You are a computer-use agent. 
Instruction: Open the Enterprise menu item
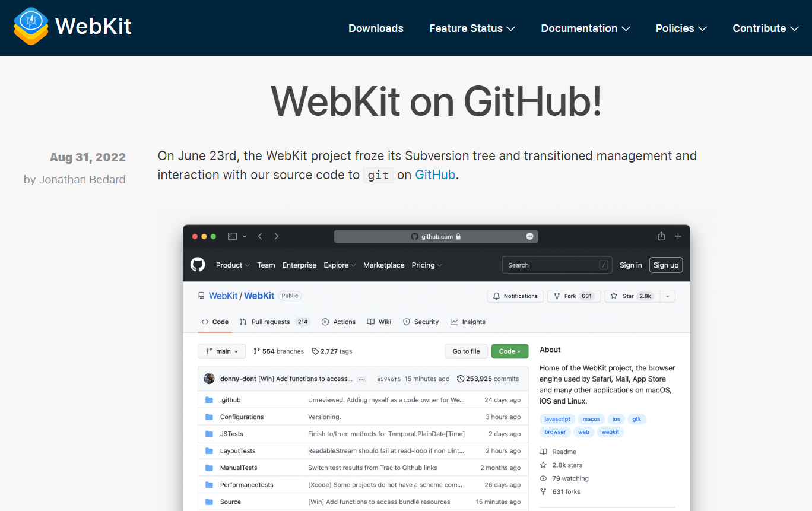tap(299, 265)
